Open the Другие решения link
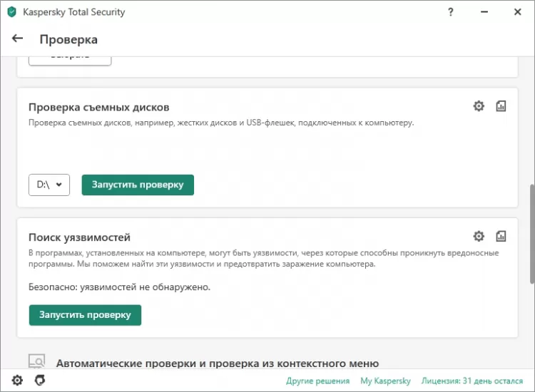 point(317,381)
